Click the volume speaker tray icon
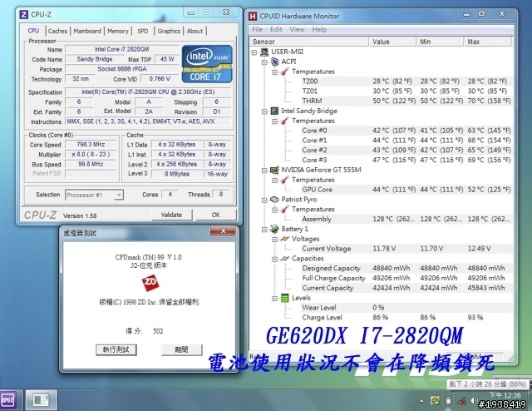The image size is (532, 411). pyautogui.click(x=472, y=401)
